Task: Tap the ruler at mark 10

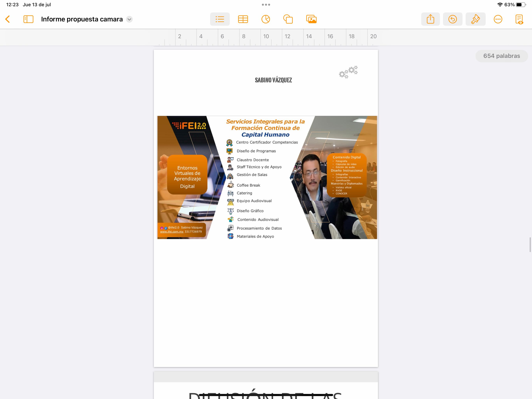Action: 266,37
